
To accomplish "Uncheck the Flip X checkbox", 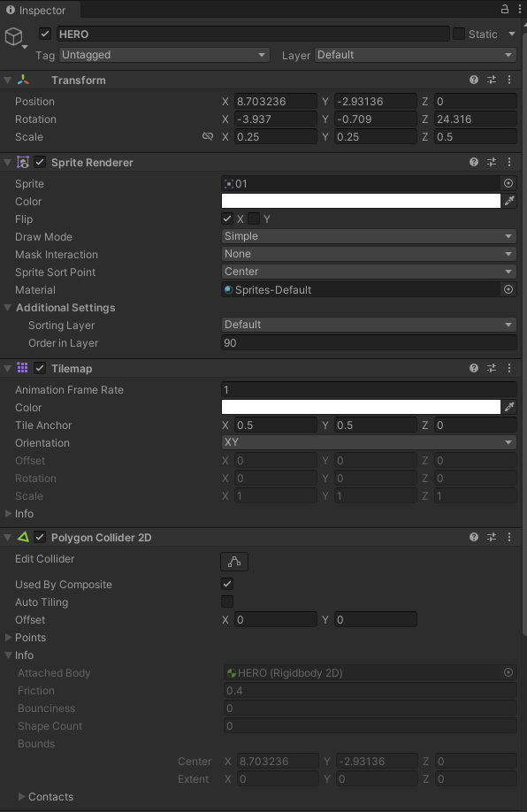I will pos(227,218).
